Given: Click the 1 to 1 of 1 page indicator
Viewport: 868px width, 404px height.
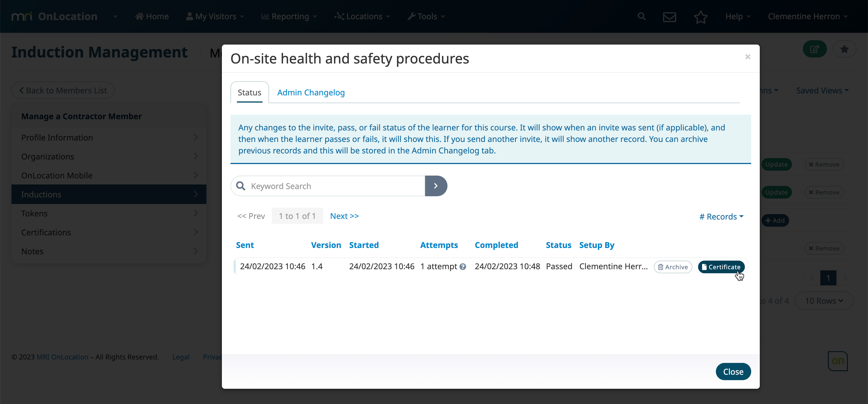Looking at the screenshot, I should (297, 216).
